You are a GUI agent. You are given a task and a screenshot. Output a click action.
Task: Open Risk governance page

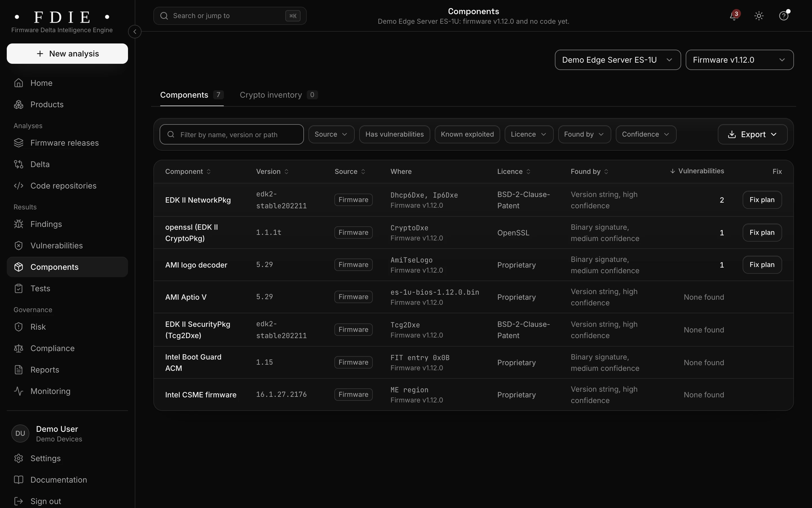pyautogui.click(x=67, y=327)
